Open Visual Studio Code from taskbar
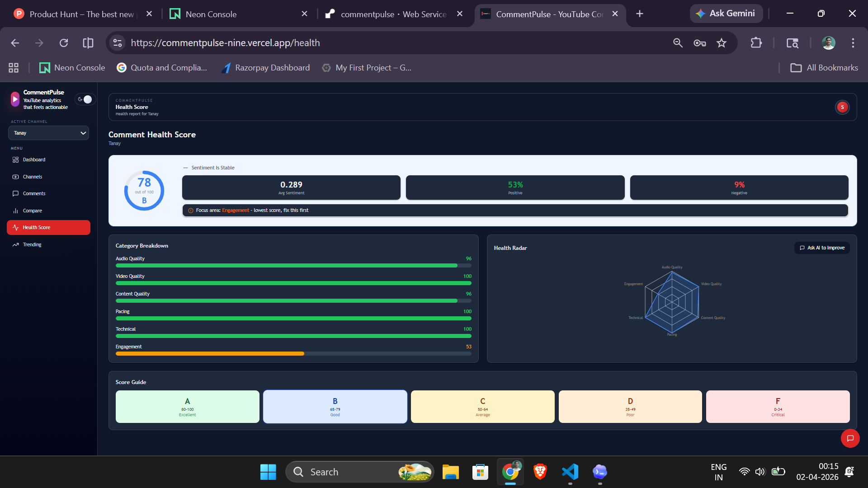868x488 pixels. tap(570, 472)
